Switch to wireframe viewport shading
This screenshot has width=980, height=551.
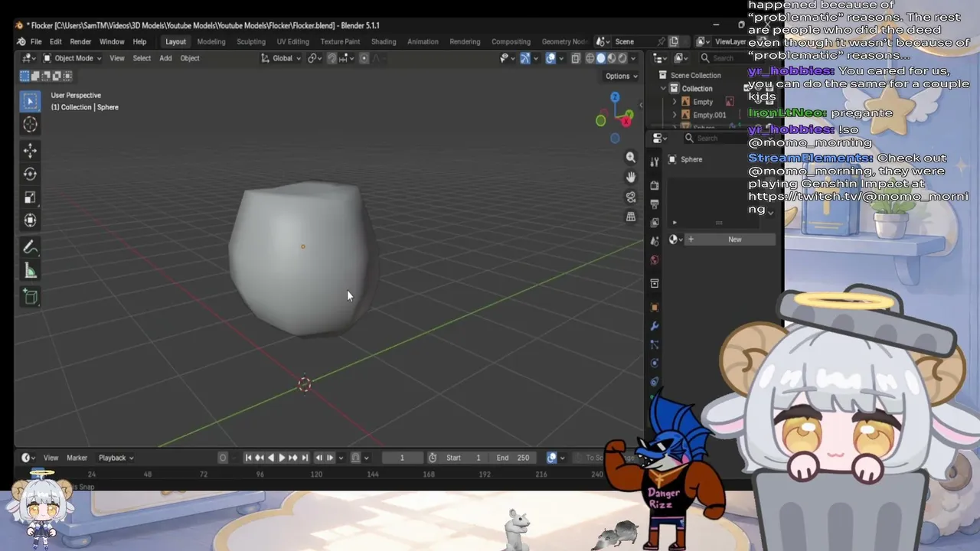pyautogui.click(x=590, y=58)
